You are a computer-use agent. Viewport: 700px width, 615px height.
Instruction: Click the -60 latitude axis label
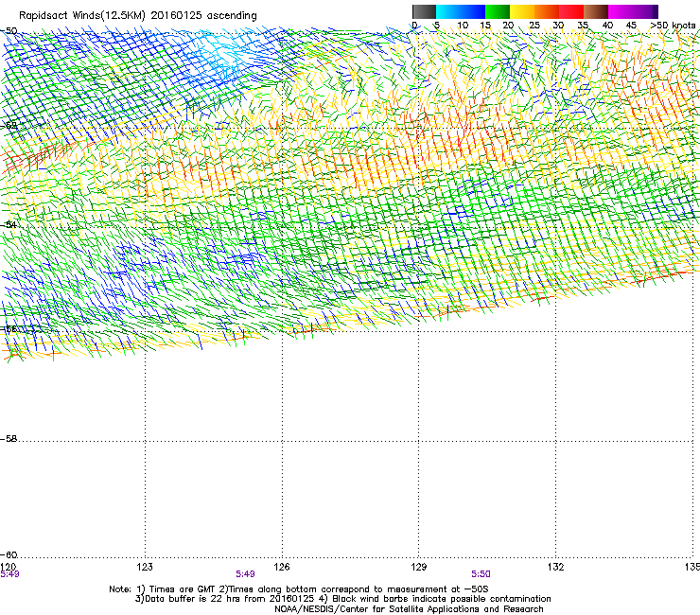(x=9, y=555)
